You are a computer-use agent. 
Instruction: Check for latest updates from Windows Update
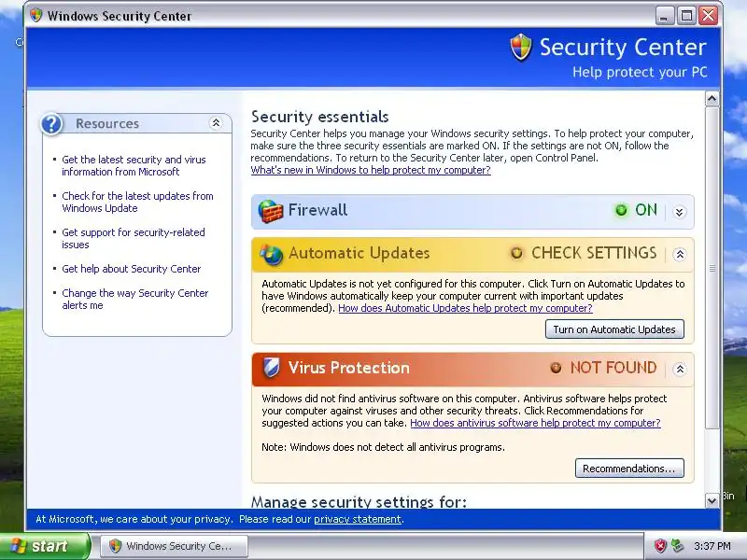point(137,202)
